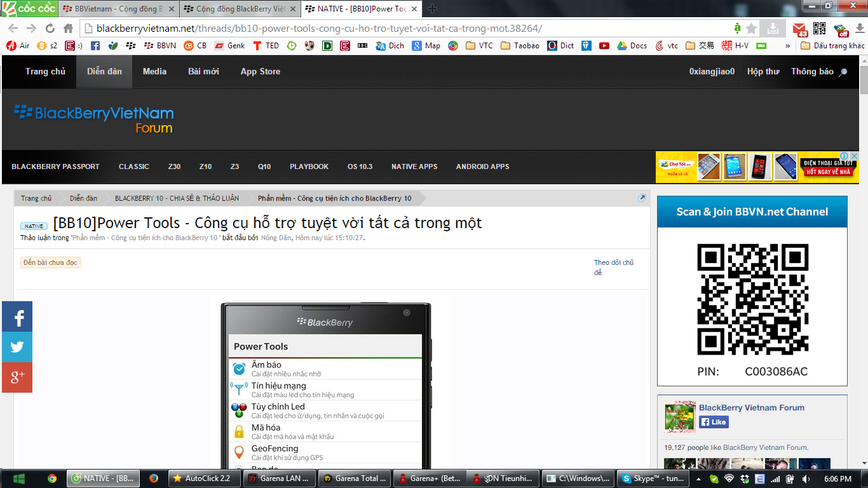Click the NATIVE prefix tag on thread title
Screen dimensions: 868x488
[x=34, y=226]
